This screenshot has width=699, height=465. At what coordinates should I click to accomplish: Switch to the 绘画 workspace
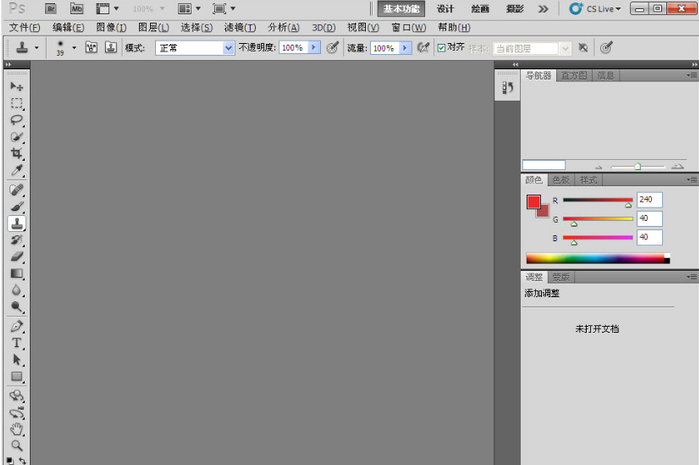click(480, 9)
